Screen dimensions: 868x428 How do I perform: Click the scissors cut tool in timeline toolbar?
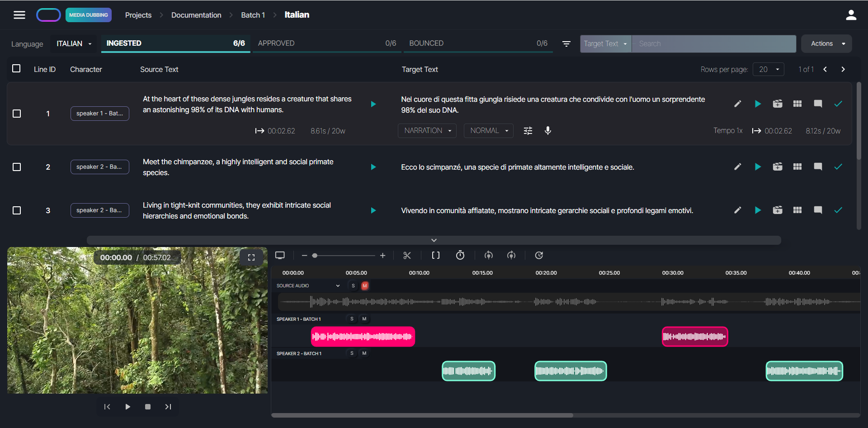pos(407,256)
